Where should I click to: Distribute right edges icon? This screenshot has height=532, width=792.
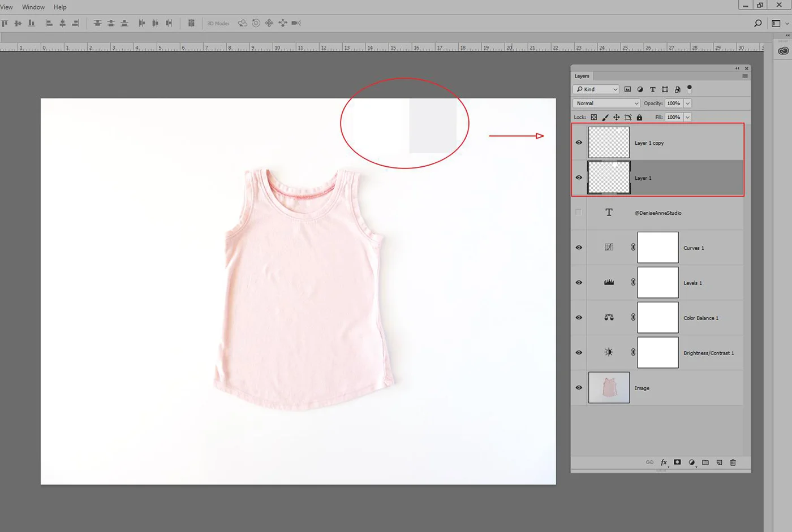pyautogui.click(x=169, y=23)
